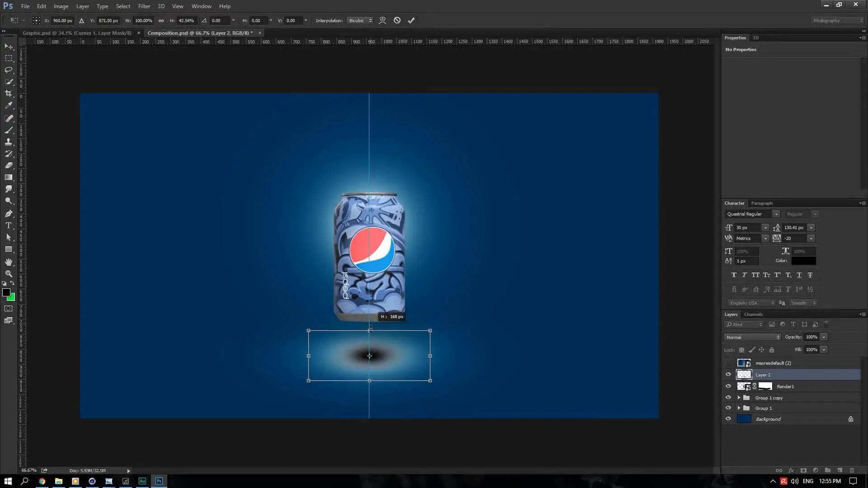Click the X position input field
This screenshot has width=868, height=488.
pos(63,21)
